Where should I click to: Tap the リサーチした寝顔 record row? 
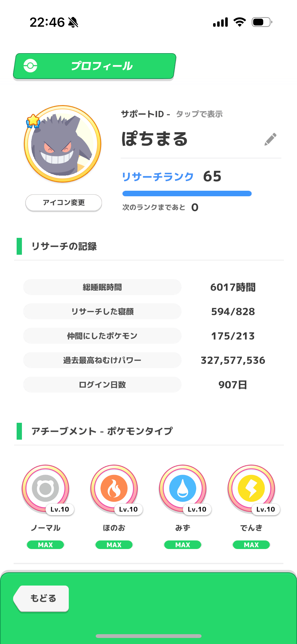(102, 312)
